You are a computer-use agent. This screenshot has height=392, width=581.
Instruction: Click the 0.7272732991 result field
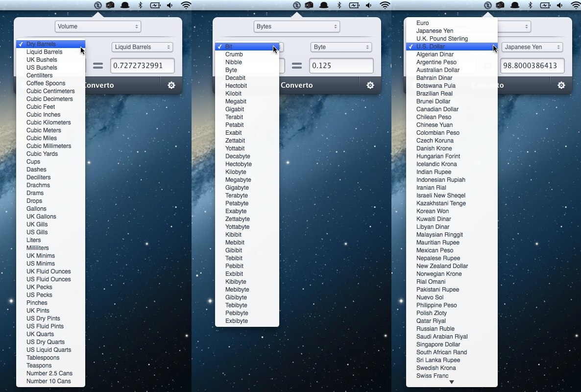(142, 66)
